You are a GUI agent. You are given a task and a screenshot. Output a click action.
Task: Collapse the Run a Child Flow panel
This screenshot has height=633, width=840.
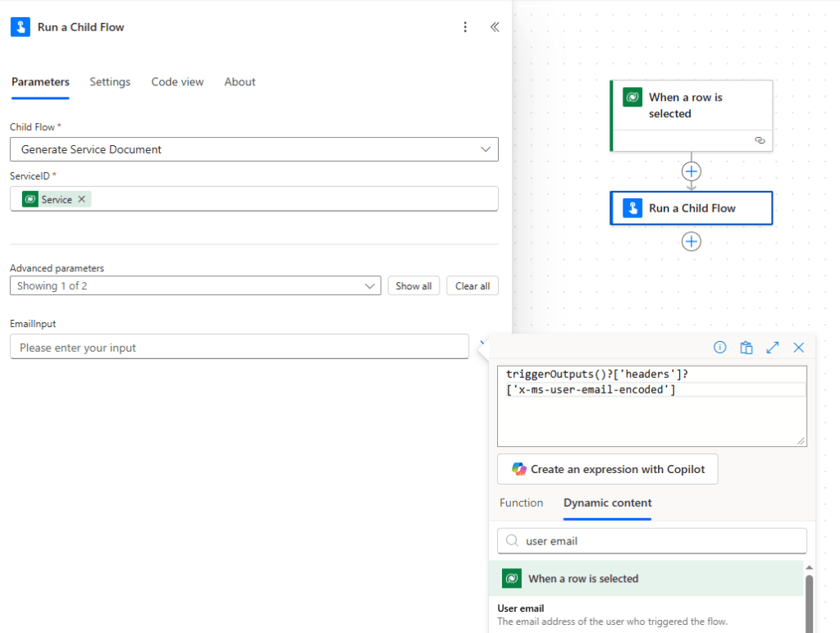click(495, 27)
